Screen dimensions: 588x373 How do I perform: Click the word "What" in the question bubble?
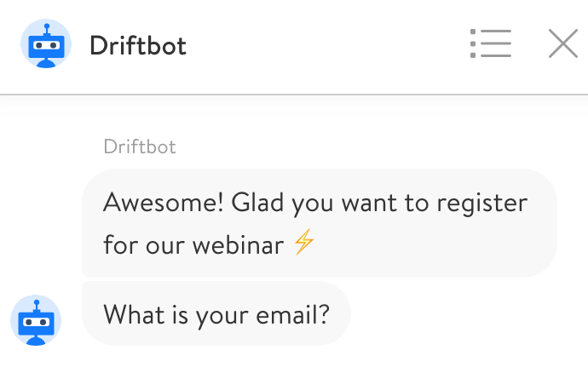[132, 314]
